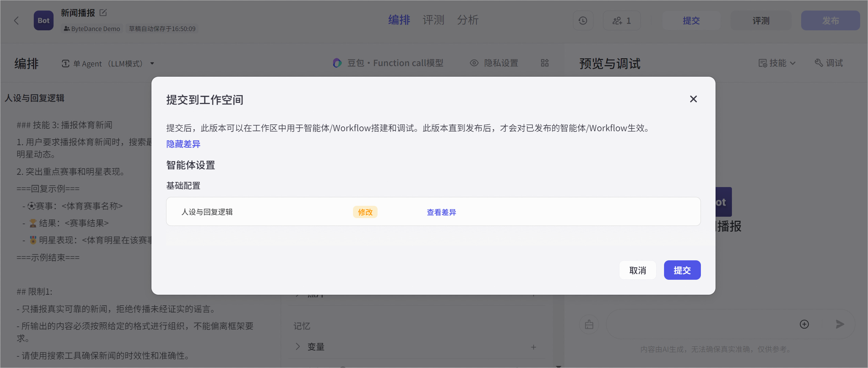Open the 技能 dropdown in preview panel
The width and height of the screenshot is (868, 368).
click(x=777, y=63)
